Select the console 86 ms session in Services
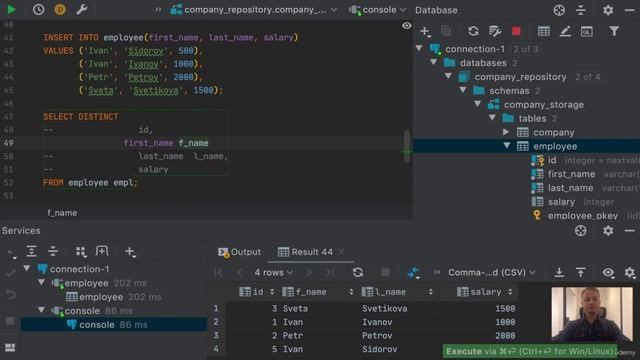This screenshot has width=640, height=360. pyautogui.click(x=113, y=324)
